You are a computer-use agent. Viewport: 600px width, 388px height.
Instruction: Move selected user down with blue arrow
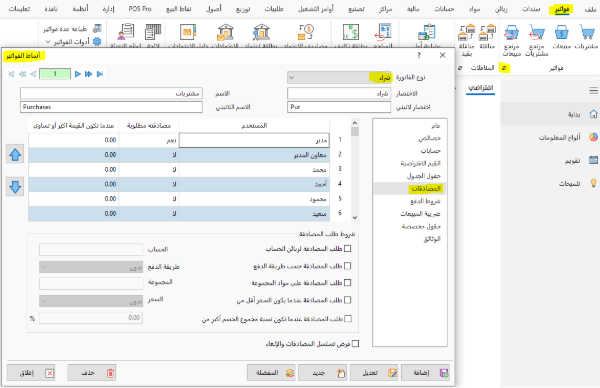[15, 187]
